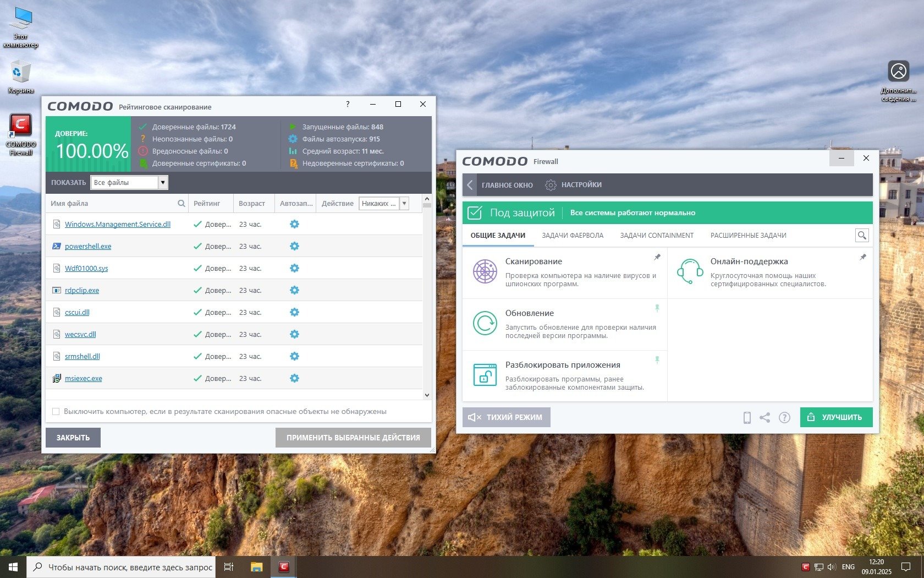Click the mobile phone icon in Firewall footer
Screen dimensions: 924x578
click(x=747, y=418)
